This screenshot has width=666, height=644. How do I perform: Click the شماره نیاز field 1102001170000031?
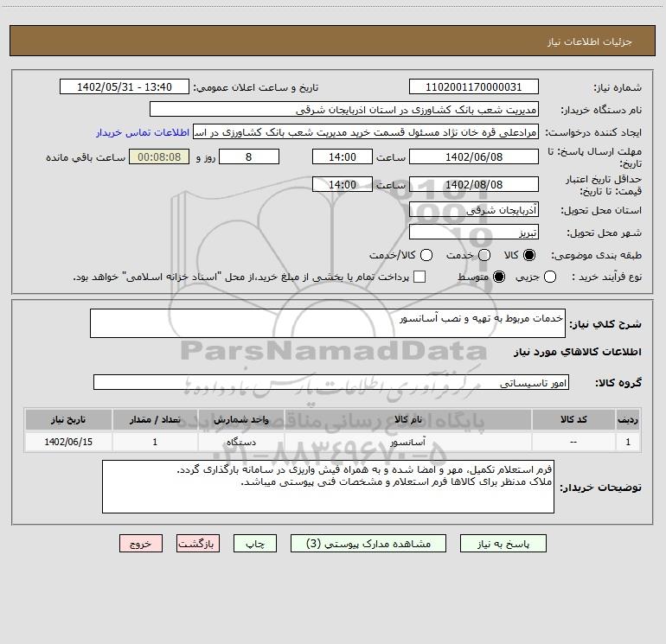[x=474, y=87]
